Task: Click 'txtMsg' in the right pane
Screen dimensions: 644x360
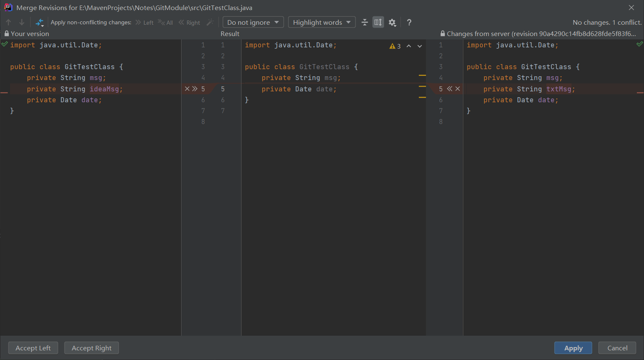Action: [x=559, y=89]
